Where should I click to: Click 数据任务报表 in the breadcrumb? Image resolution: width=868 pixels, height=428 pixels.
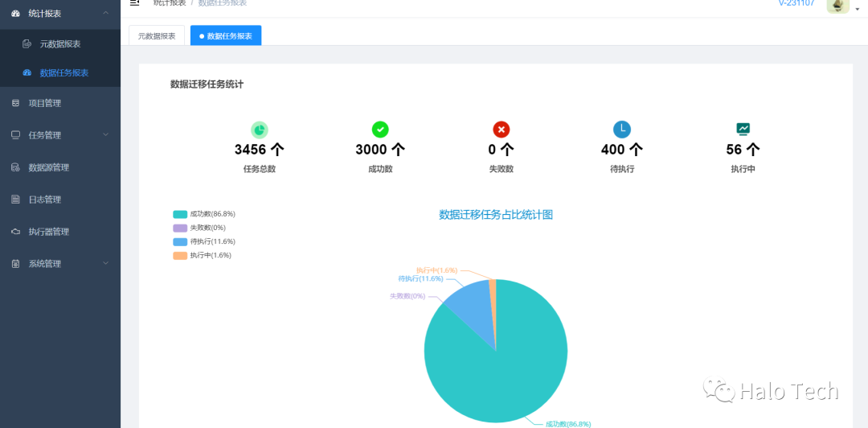pos(223,3)
